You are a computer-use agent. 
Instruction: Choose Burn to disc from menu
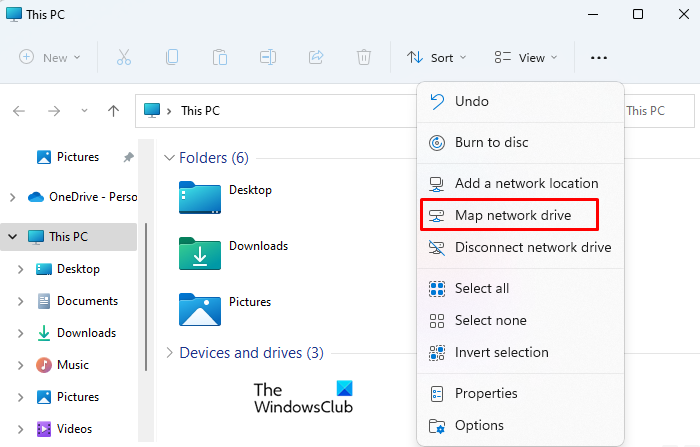pyautogui.click(x=520, y=142)
